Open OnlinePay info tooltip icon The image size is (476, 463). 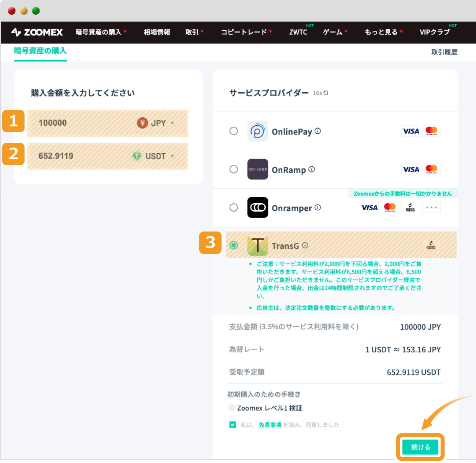(x=318, y=131)
